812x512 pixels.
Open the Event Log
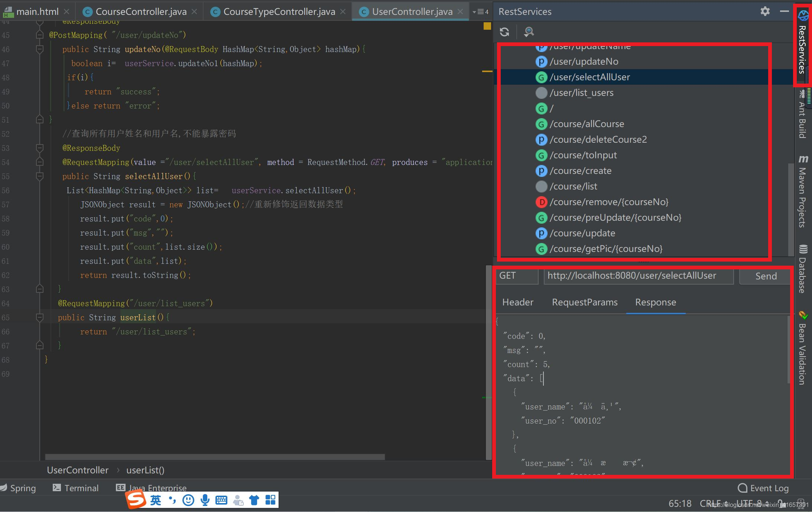tap(763, 488)
